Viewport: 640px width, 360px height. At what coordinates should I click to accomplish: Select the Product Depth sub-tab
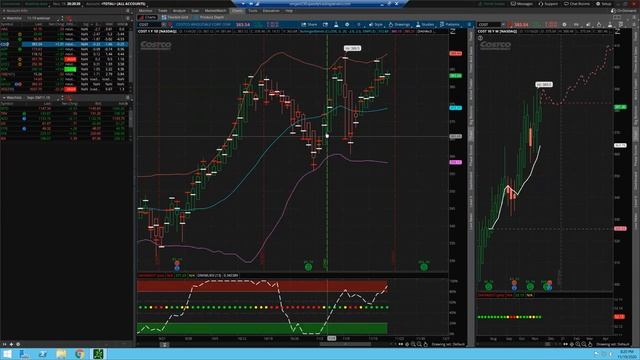coord(209,17)
